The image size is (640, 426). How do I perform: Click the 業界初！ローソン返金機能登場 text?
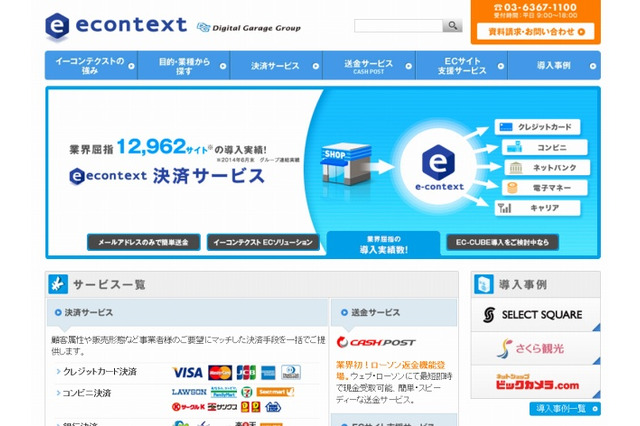[390, 370]
